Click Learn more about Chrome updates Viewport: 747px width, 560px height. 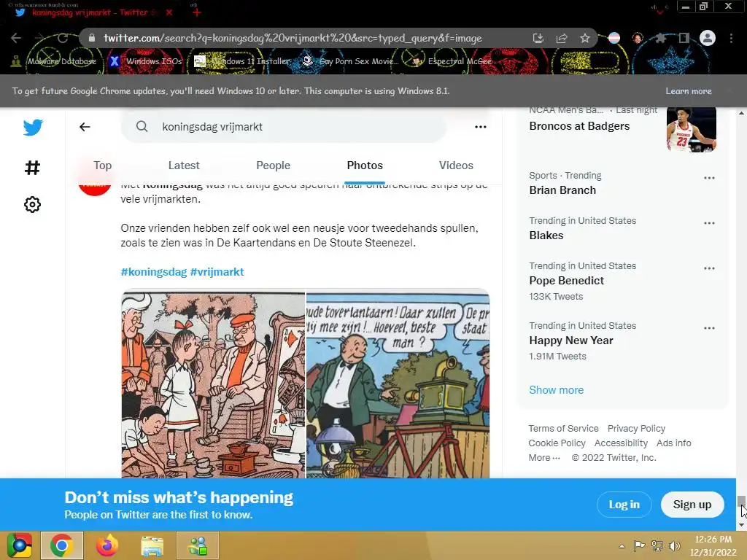[689, 91]
